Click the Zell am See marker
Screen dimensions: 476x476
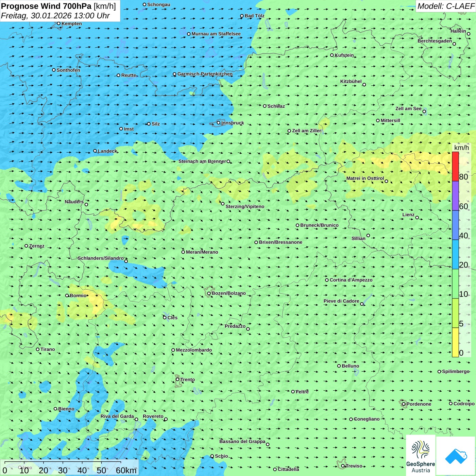click(x=424, y=112)
